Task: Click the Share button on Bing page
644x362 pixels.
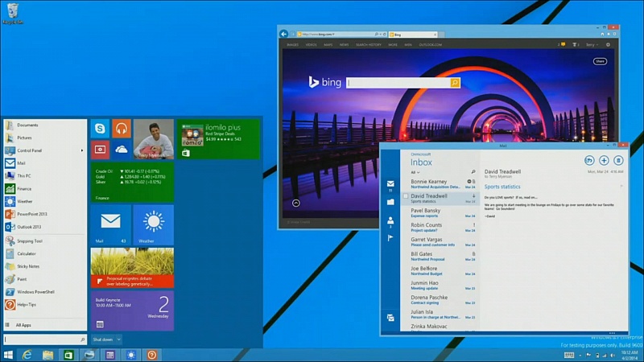Action: pos(600,61)
